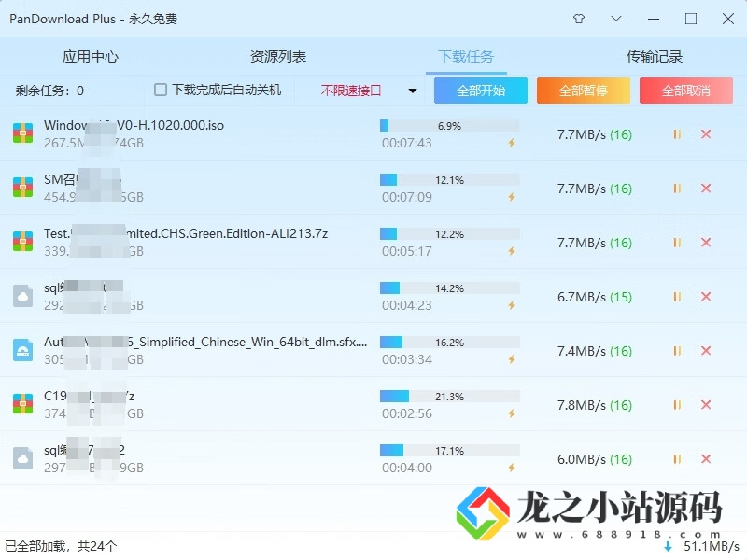This screenshot has width=747, height=560.
Task: Click the archive icon of C19 file
Action: [x=22, y=404]
